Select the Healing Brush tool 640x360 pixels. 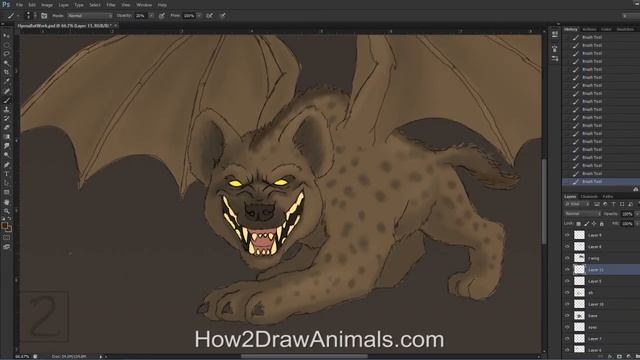pos(7,91)
